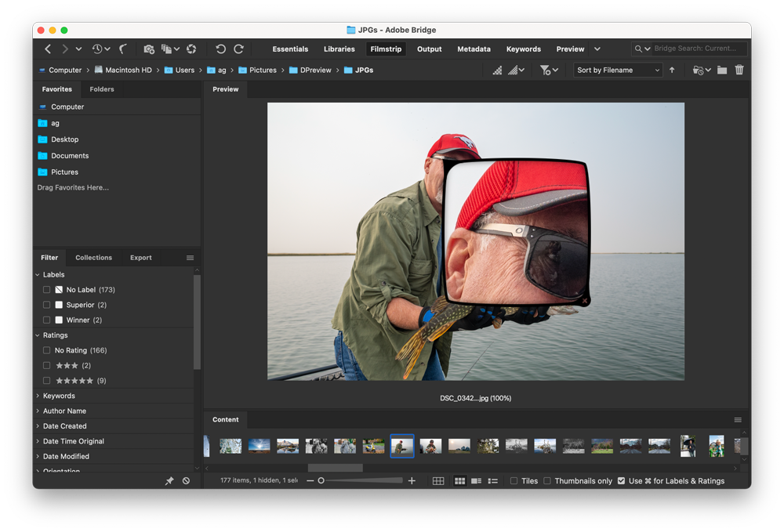Viewport: 784px width, 532px height.
Task: Open the Export tab
Action: 140,258
